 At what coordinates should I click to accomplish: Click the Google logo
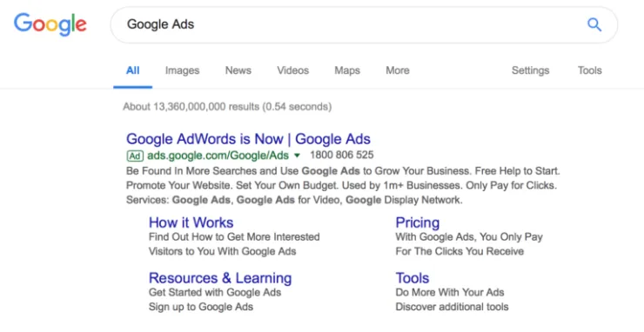(50, 24)
